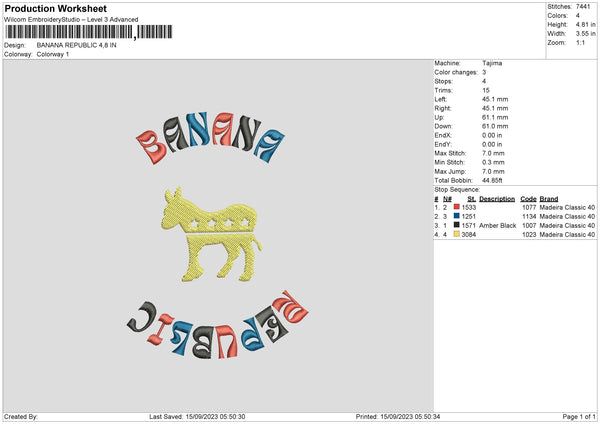Click thread code 1023 in the stop sequence

click(529, 235)
